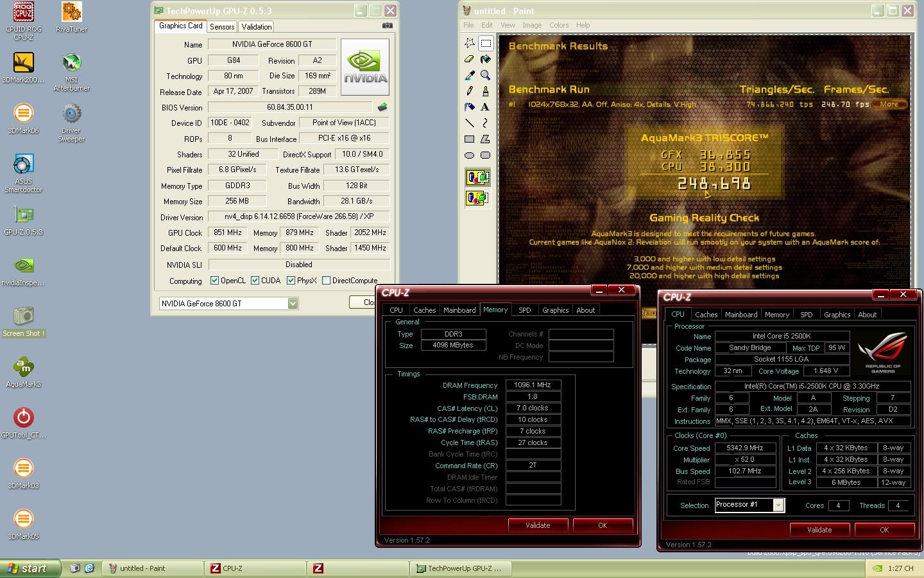
Task: Open Paint's File menu
Action: 468,25
